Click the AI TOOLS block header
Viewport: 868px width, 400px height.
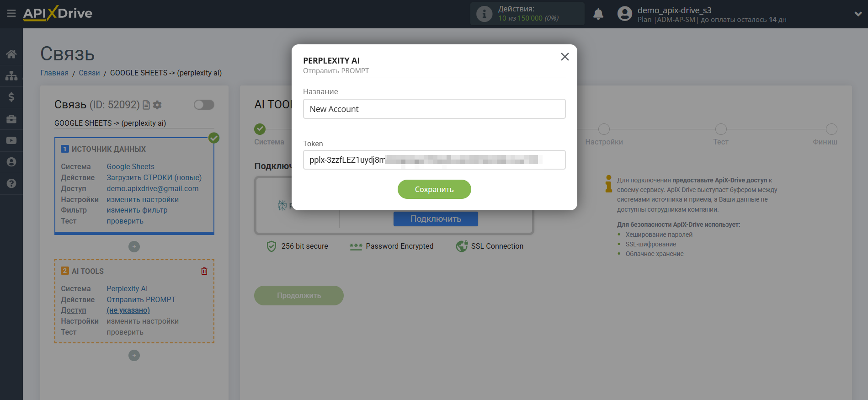pos(87,271)
